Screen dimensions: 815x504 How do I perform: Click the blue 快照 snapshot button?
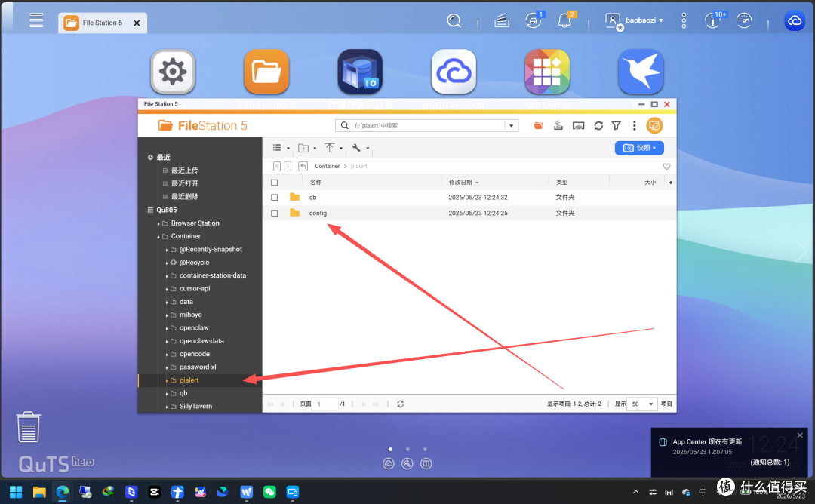(x=639, y=148)
